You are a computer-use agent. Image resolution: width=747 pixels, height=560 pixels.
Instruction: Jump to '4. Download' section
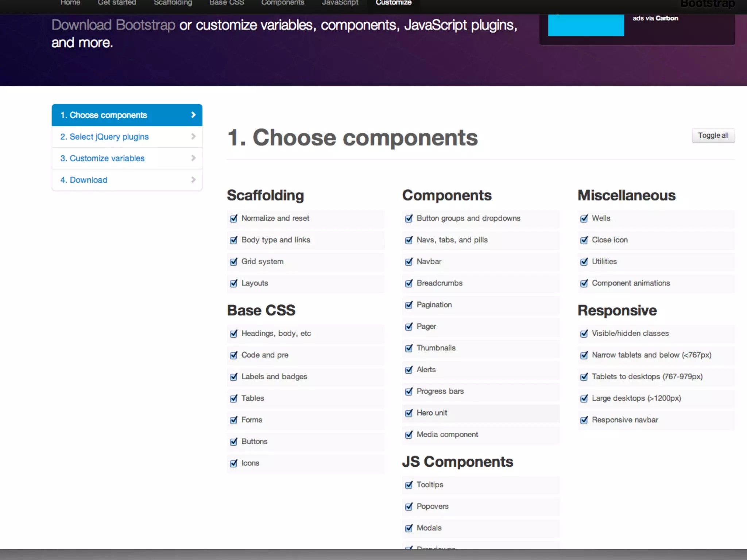(x=127, y=180)
